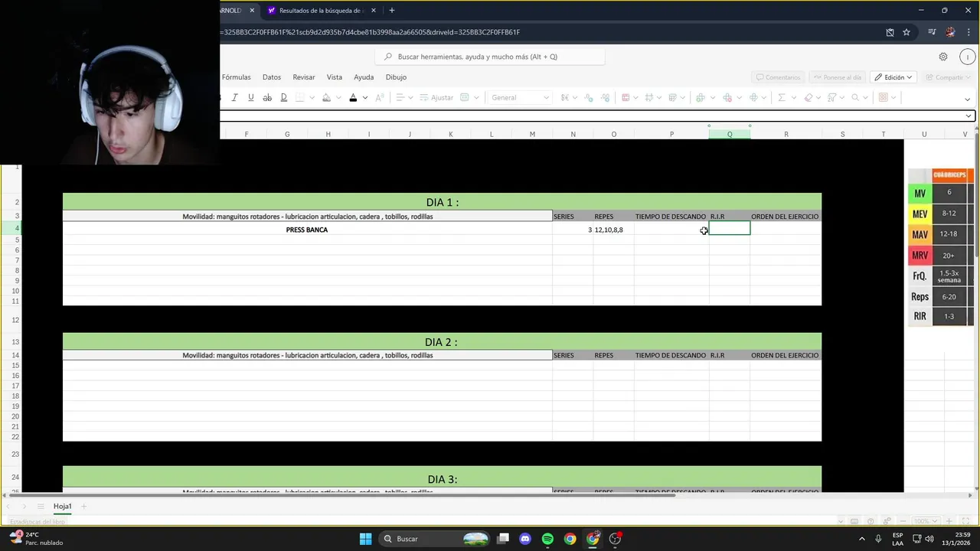The height and width of the screenshot is (551, 980).
Task: Click the insert cells icon
Action: click(700, 97)
